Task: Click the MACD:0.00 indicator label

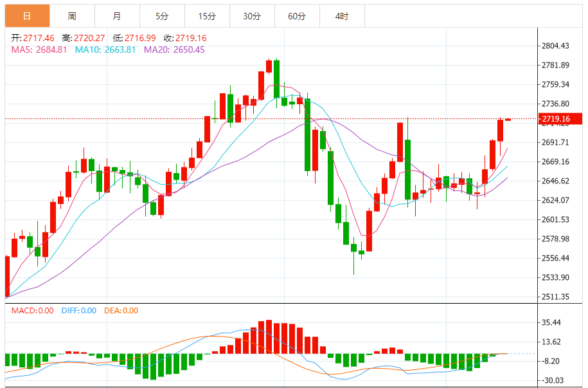Action: 32,311
